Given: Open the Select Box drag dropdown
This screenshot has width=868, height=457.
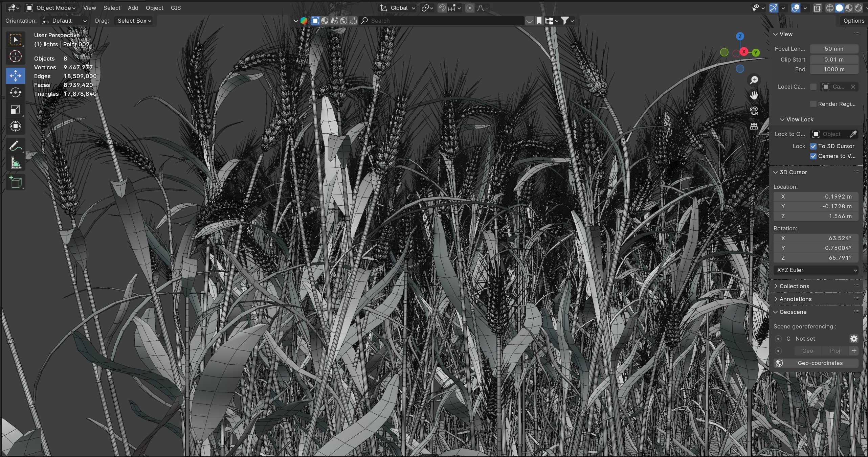Looking at the screenshot, I should [x=134, y=21].
